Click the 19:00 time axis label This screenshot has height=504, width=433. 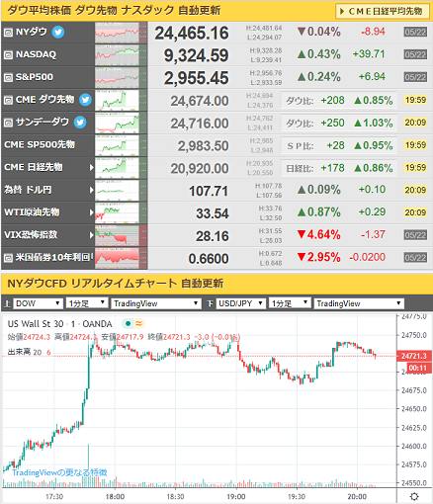click(236, 496)
